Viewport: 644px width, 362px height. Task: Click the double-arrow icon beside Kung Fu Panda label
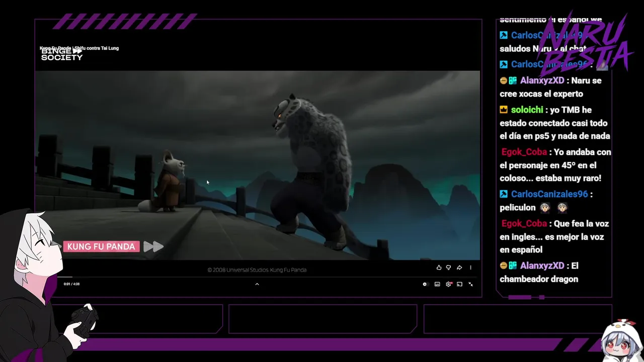153,246
